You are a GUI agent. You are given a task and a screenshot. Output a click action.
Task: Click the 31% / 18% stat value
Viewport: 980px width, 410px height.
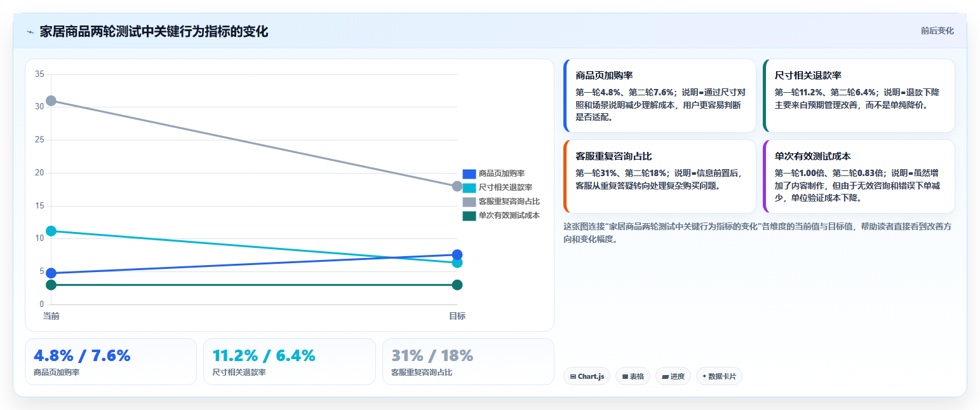point(432,355)
